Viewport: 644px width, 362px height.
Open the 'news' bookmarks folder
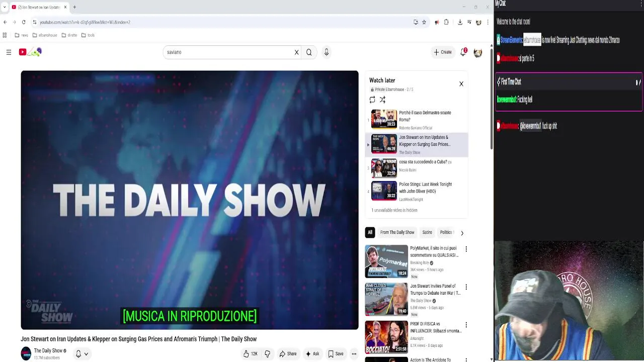coord(21,35)
